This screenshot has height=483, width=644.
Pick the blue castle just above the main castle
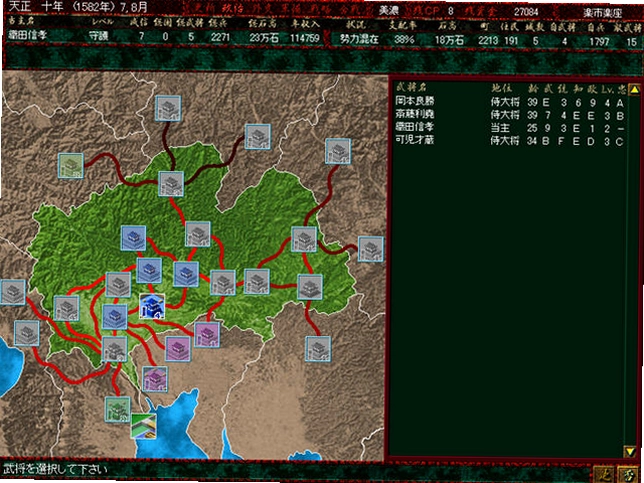[149, 271]
